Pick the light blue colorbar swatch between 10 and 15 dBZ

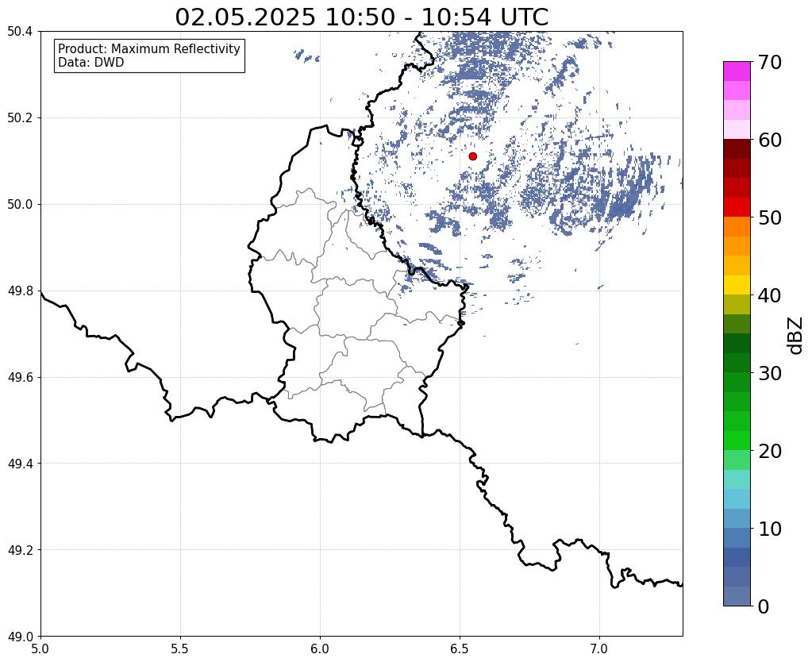(x=737, y=498)
